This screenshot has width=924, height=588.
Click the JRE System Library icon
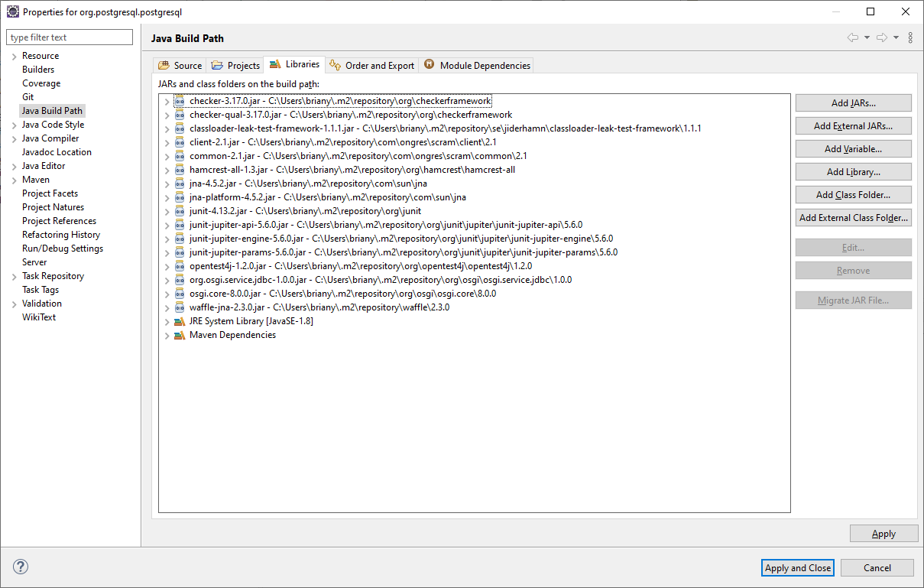click(x=180, y=321)
